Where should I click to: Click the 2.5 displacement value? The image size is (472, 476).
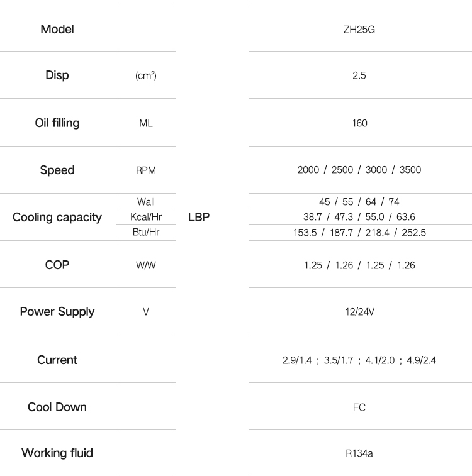(359, 75)
